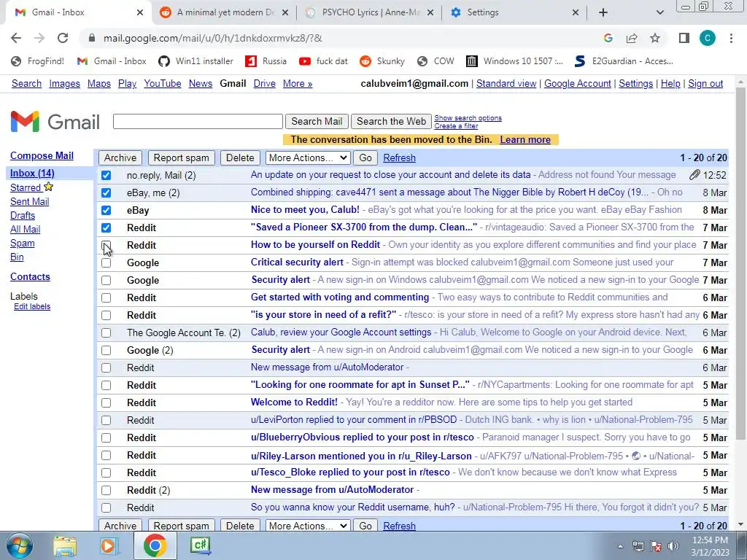This screenshot has height=560, width=747.
Task: Check The Google Account Te. email checkbox
Action: pyautogui.click(x=107, y=332)
